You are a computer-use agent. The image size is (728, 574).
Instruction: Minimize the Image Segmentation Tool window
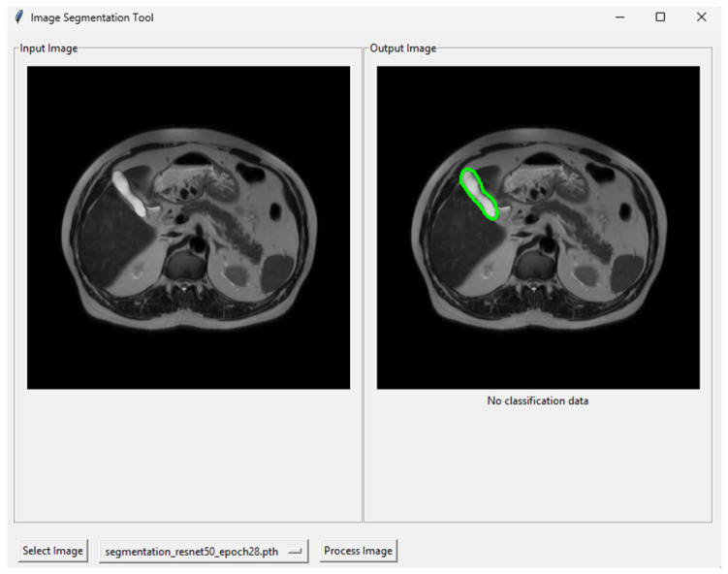pos(619,17)
